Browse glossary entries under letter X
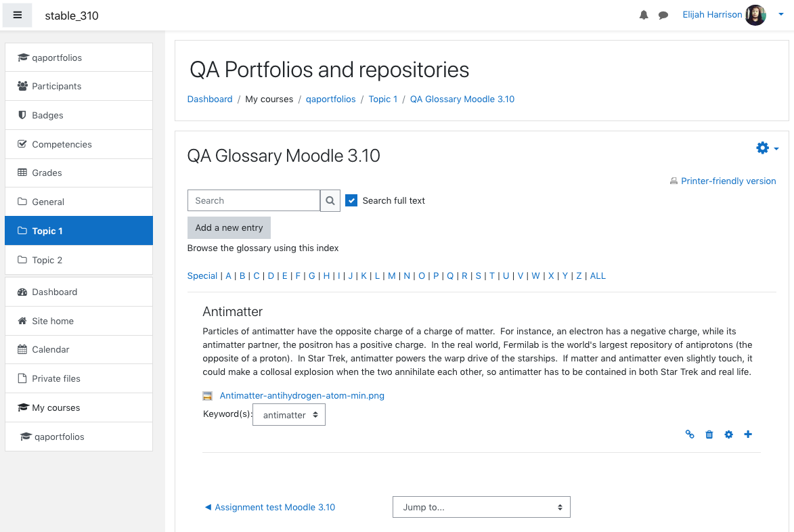This screenshot has width=794, height=532. click(551, 276)
